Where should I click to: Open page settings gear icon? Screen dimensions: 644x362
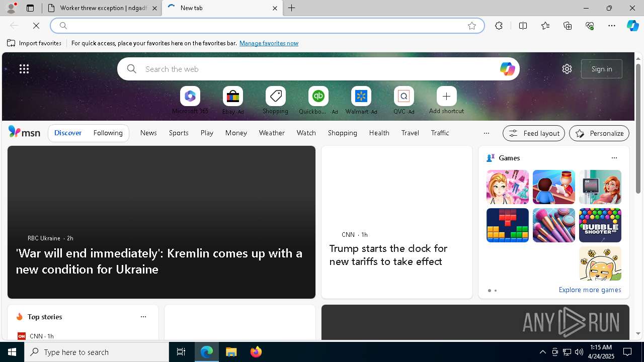pos(567,69)
